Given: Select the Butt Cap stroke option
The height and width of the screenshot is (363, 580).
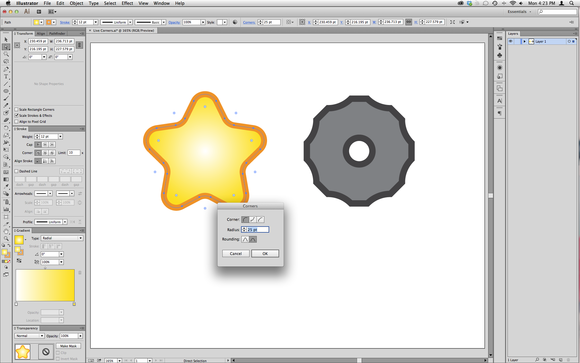Looking at the screenshot, I should point(38,144).
